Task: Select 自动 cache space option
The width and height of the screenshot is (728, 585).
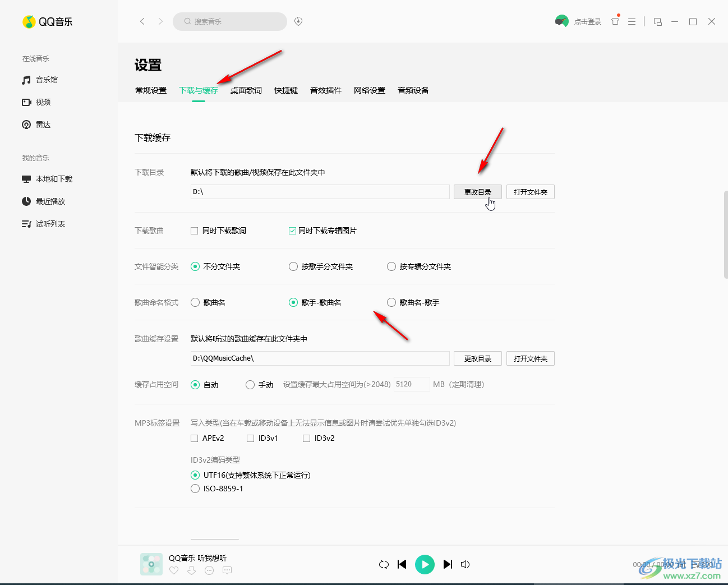Action: (x=195, y=385)
